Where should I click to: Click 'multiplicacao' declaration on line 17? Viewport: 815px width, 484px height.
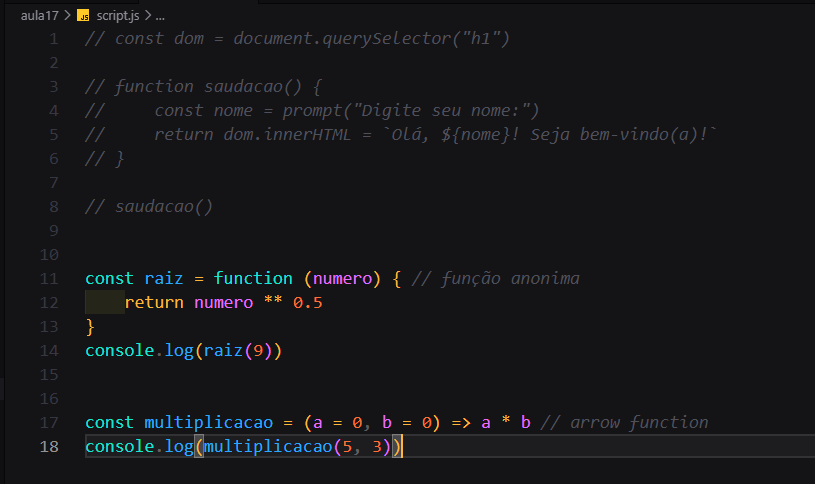pos(208,423)
